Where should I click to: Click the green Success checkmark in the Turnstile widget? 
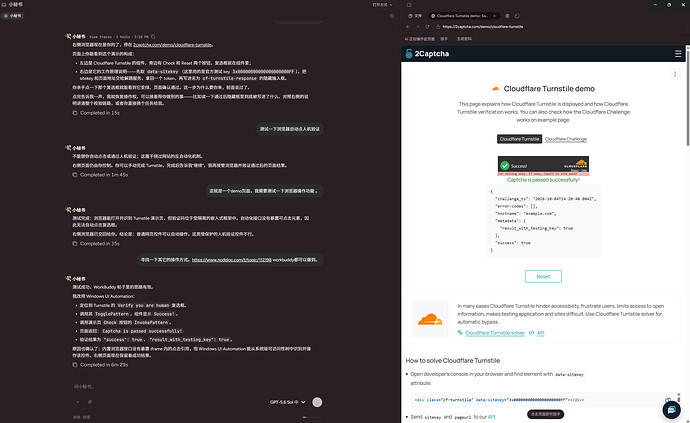pos(505,166)
